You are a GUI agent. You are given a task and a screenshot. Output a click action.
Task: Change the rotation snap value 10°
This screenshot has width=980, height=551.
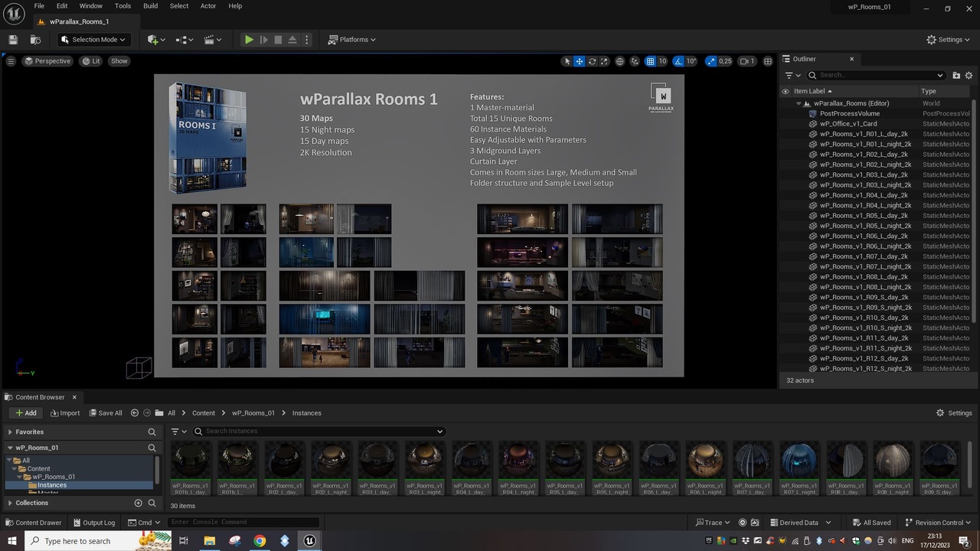pyautogui.click(x=691, y=61)
